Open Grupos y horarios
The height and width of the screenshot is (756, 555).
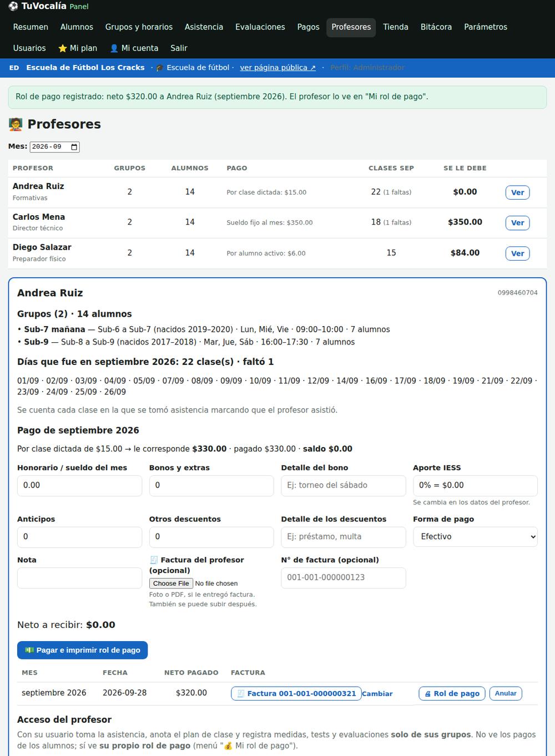139,27
